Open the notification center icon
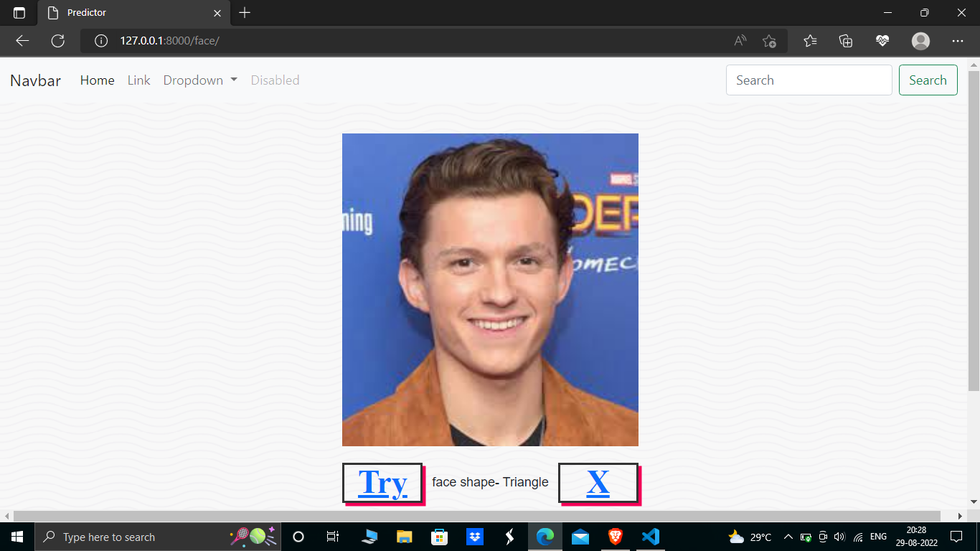 pyautogui.click(x=956, y=537)
